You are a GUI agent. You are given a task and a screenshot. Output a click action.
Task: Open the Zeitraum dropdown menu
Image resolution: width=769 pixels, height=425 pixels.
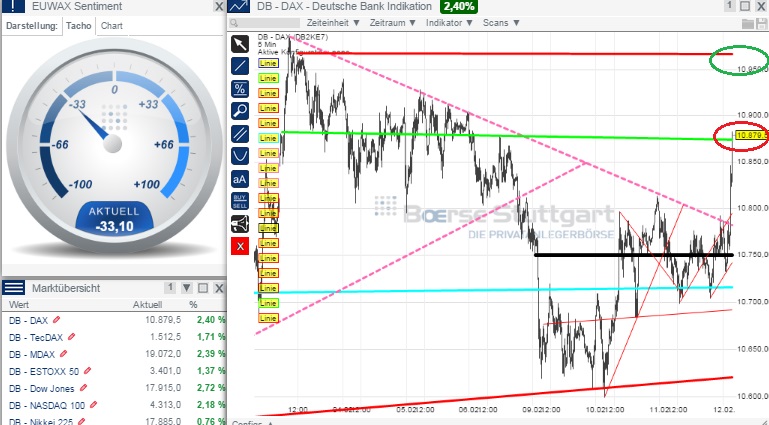tap(392, 23)
